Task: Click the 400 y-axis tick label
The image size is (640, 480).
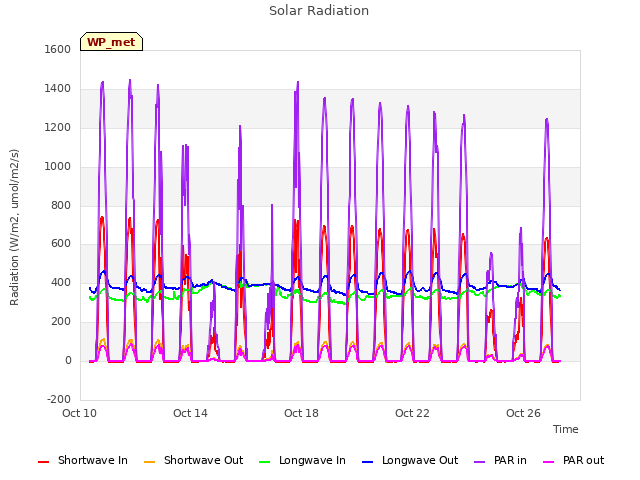Action: tap(61, 282)
